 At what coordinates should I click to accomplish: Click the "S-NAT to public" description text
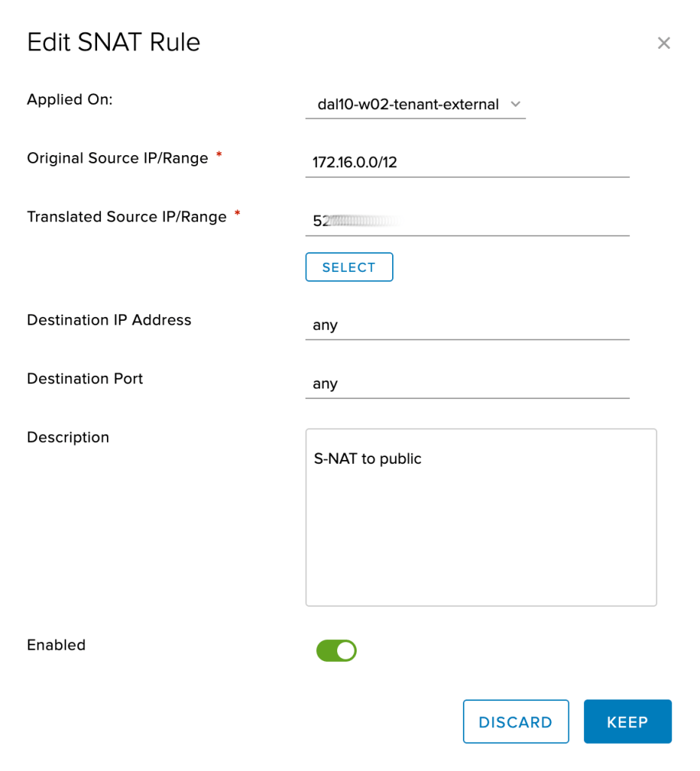point(367,459)
